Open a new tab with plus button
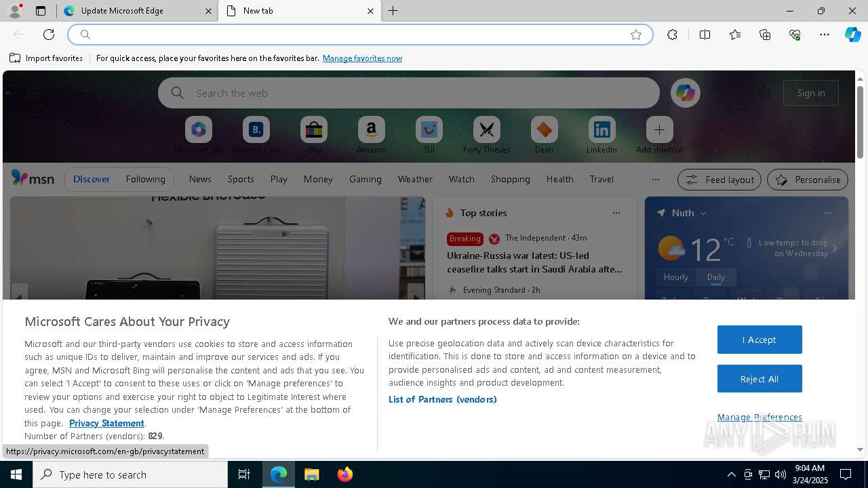Viewport: 868px width, 488px height. click(x=393, y=11)
